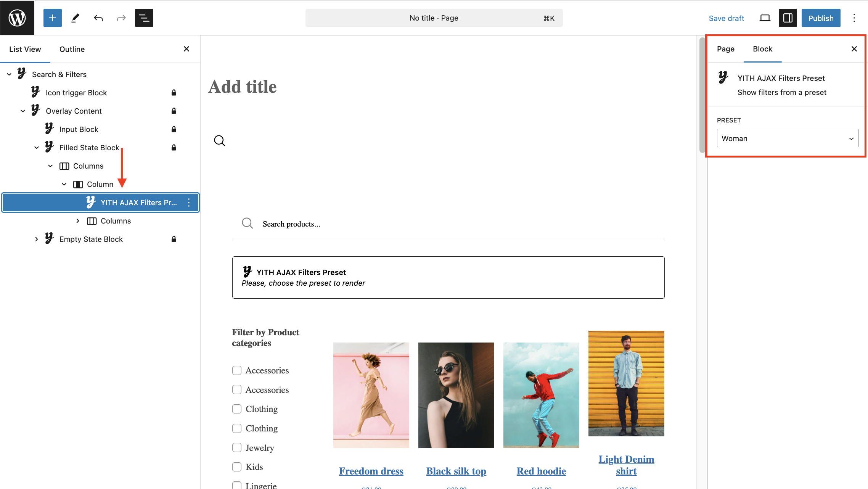This screenshot has height=489, width=868.
Task: Open the three-dot Options menu in top bar
Action: 854,18
